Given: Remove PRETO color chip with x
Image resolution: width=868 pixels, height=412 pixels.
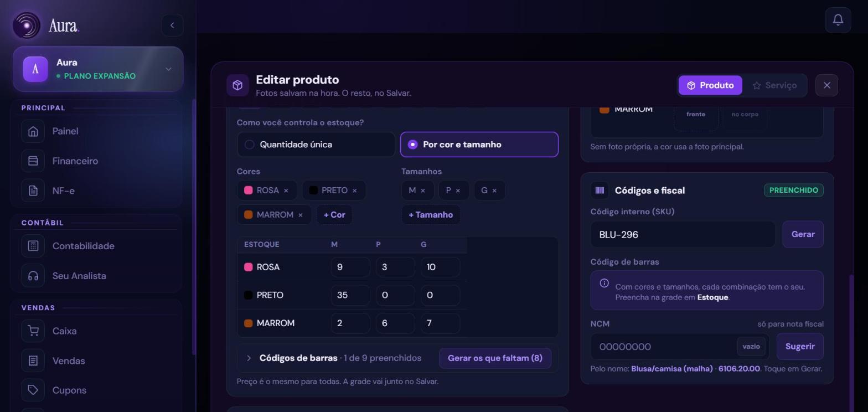Looking at the screenshot, I should (354, 190).
